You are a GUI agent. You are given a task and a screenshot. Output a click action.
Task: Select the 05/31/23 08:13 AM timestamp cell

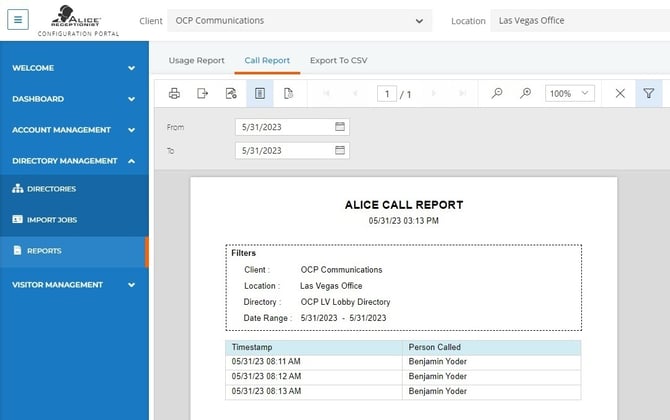pyautogui.click(x=314, y=392)
